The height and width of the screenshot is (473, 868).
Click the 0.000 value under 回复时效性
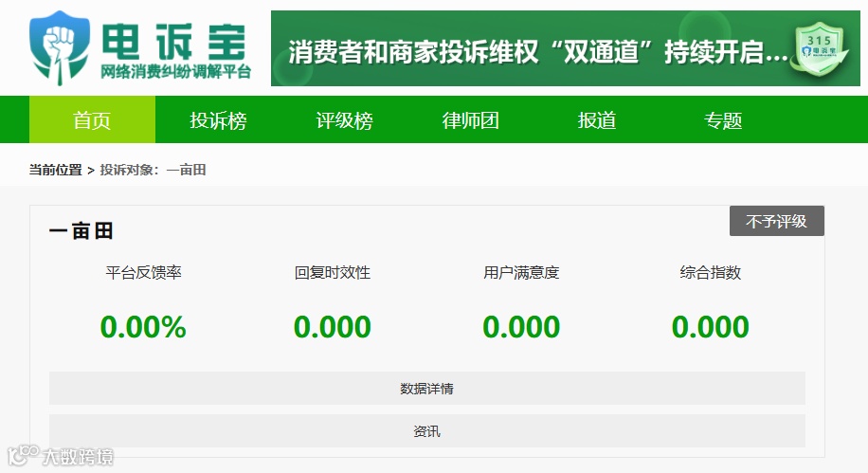tap(333, 327)
